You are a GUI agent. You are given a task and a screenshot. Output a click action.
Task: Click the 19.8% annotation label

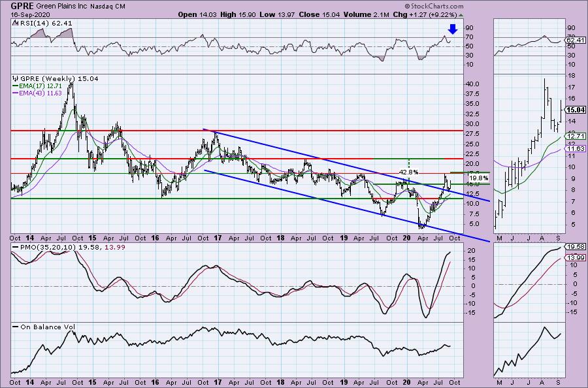[x=478, y=178]
